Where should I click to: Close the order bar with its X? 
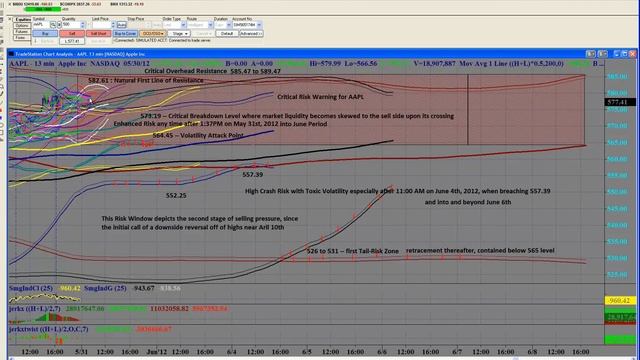(x=10, y=19)
